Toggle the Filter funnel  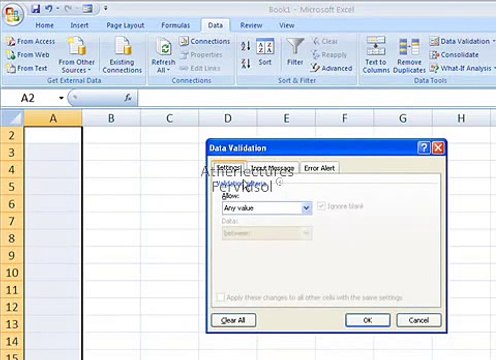295,52
